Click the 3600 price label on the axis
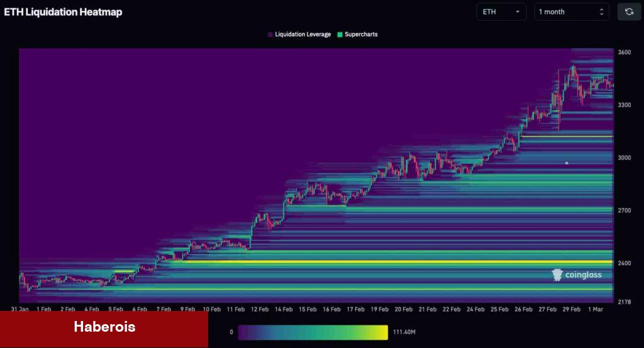The image size is (644, 348). point(624,53)
